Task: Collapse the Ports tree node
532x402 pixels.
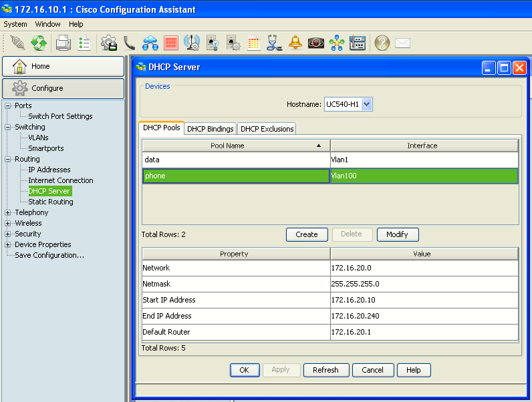Action: (x=7, y=106)
